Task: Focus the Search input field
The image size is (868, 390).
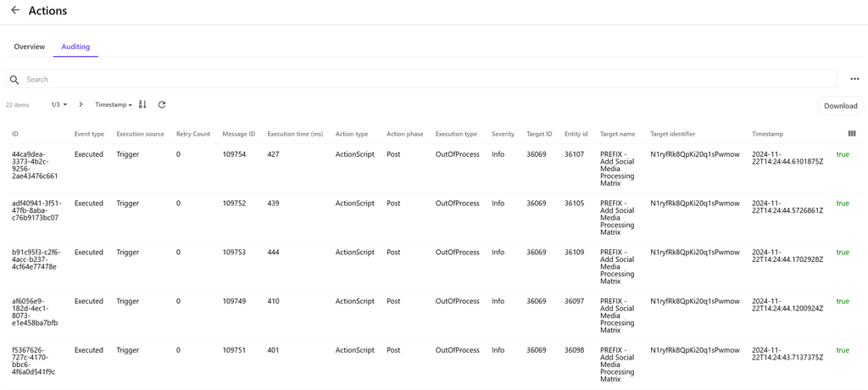Action: 424,80
